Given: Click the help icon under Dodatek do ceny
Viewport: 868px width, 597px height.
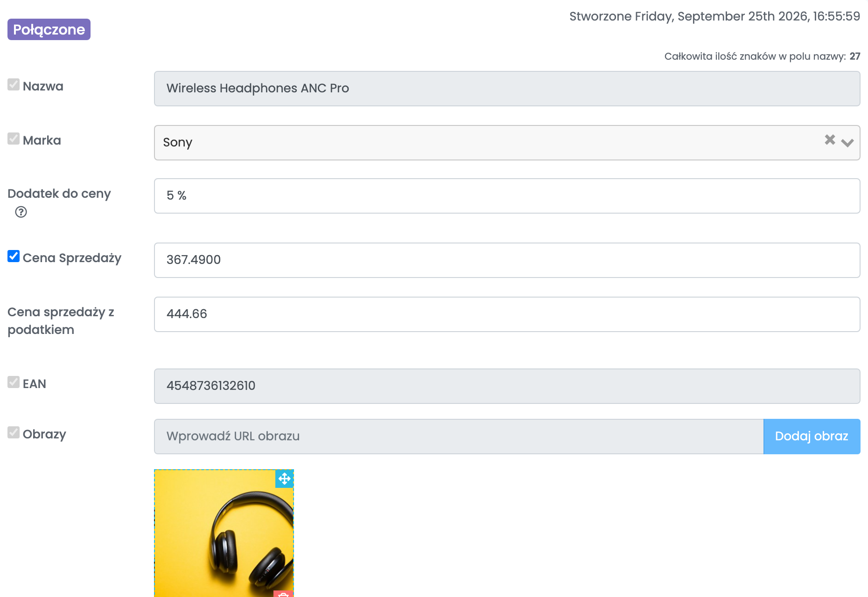Looking at the screenshot, I should coord(21,212).
